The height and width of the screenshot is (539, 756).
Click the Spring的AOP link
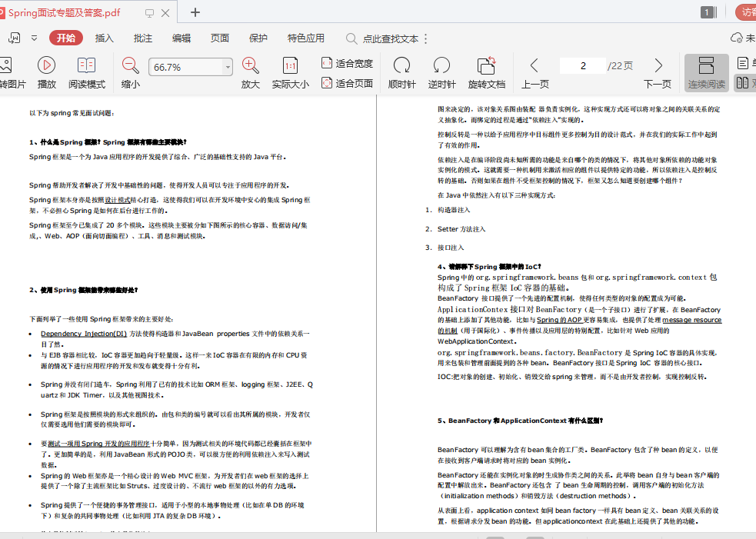(559, 320)
